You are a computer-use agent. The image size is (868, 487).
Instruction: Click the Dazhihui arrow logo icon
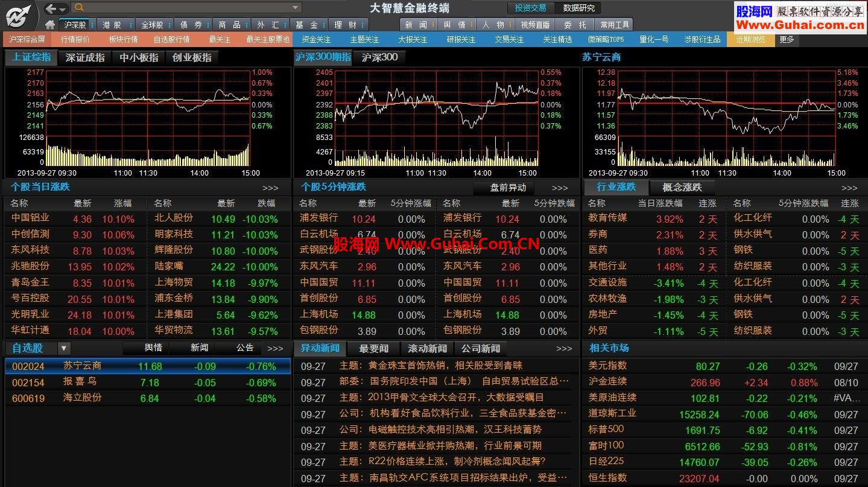pyautogui.click(x=18, y=15)
